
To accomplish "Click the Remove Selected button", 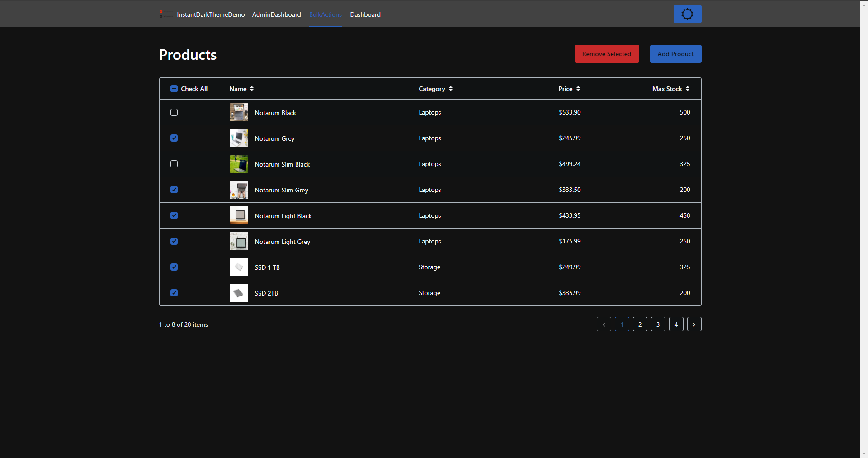I will tap(606, 53).
